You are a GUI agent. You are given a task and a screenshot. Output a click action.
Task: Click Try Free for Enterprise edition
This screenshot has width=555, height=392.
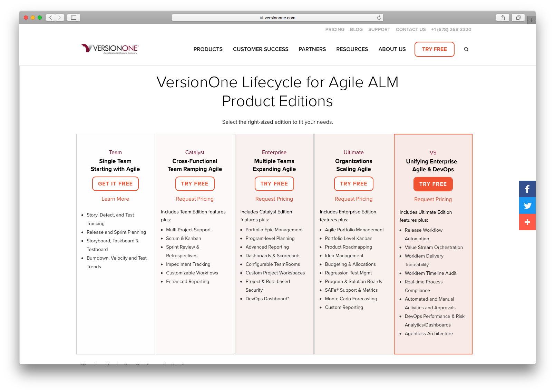coord(274,184)
